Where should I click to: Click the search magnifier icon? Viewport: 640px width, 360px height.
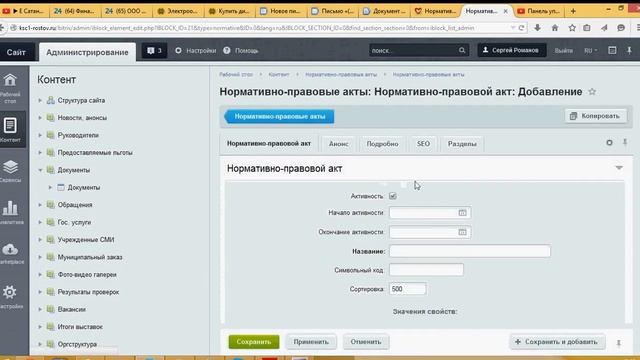click(462, 51)
